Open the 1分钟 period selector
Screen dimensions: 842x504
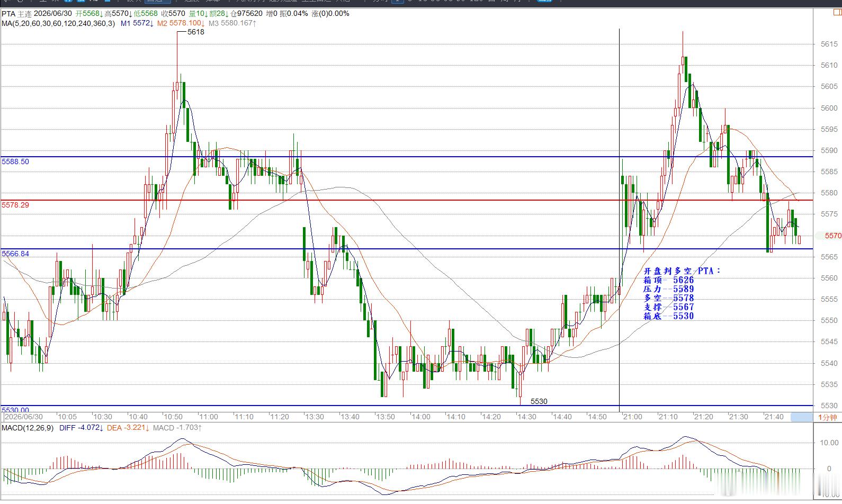[x=827, y=417]
